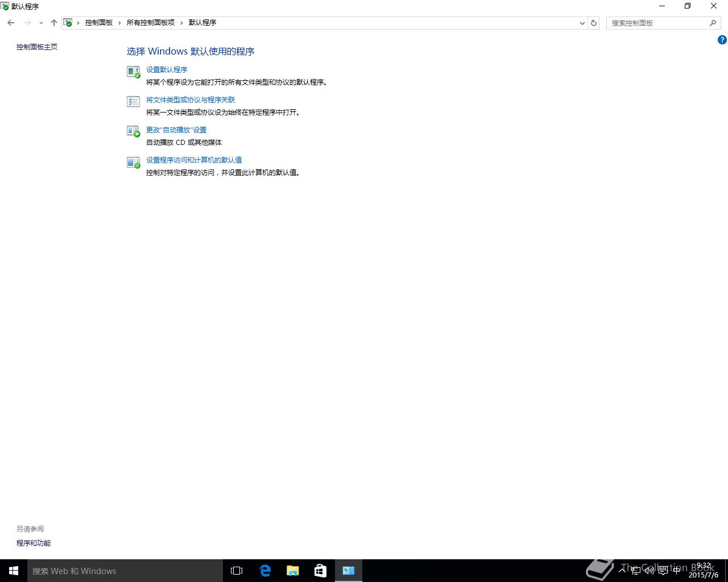Open the 设置默认程序 link
Image resolution: width=728 pixels, height=582 pixels.
(167, 69)
